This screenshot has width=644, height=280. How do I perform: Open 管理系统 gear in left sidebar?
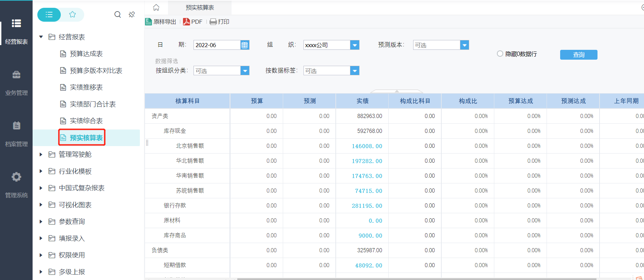16,177
